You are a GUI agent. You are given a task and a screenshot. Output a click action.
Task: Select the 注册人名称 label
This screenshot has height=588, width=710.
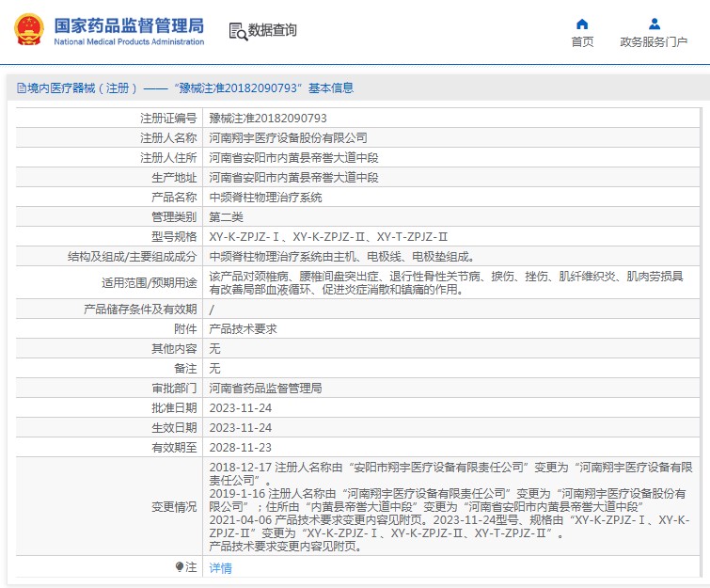168,137
